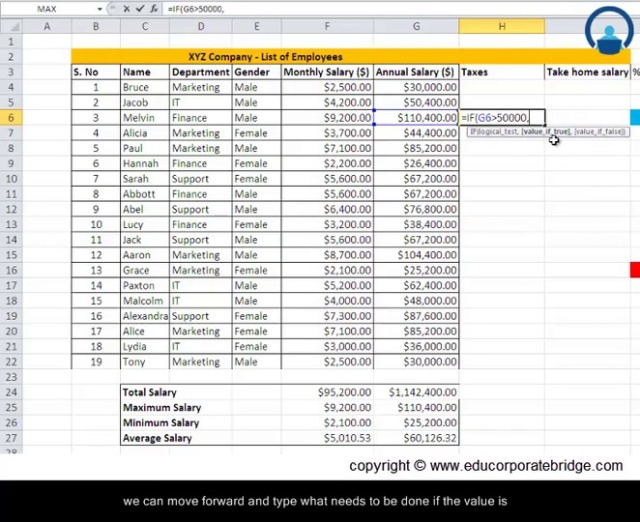Click Hannah's Finance department cell
The width and height of the screenshot is (640, 522).
(x=201, y=164)
